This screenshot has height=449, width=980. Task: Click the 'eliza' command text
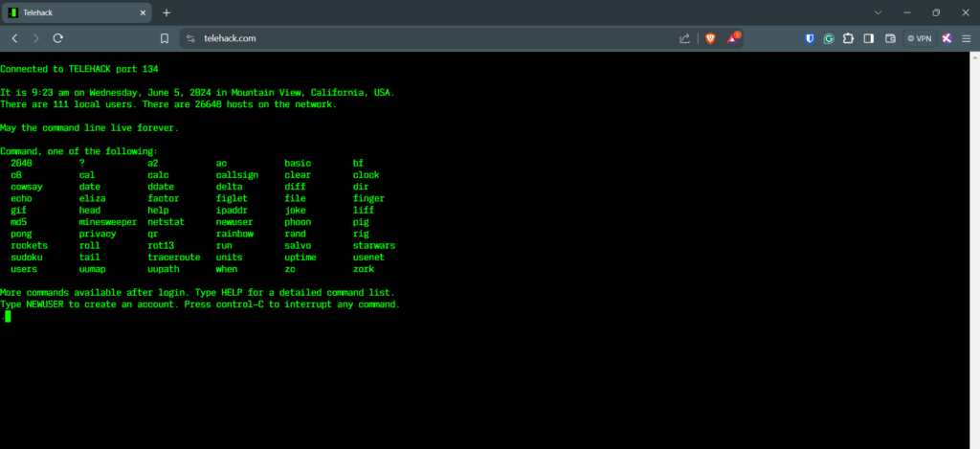point(93,199)
